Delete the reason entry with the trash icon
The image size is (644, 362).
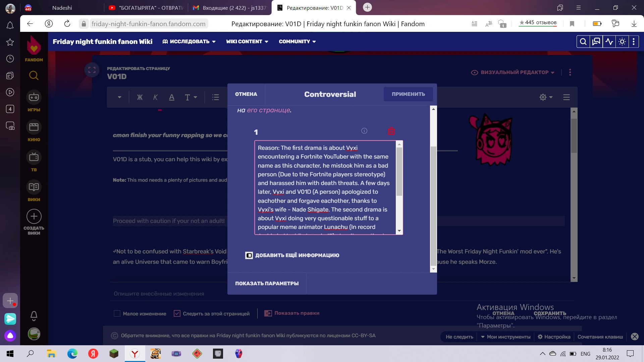[x=391, y=131]
